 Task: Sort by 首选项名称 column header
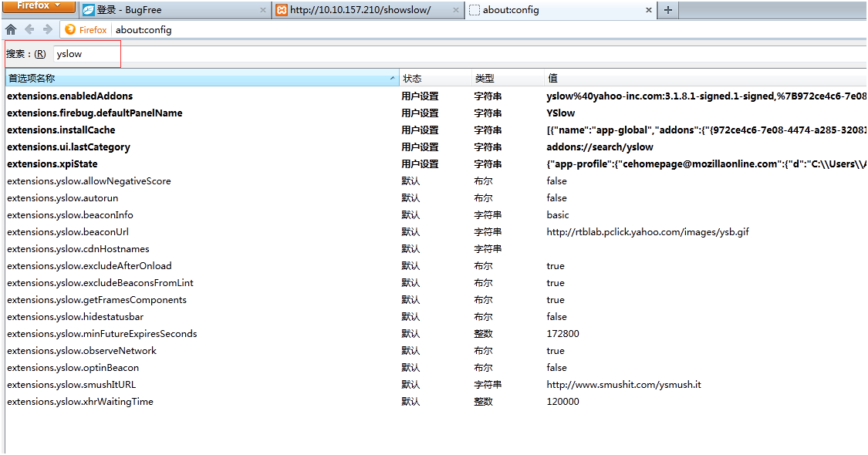pyautogui.click(x=202, y=78)
